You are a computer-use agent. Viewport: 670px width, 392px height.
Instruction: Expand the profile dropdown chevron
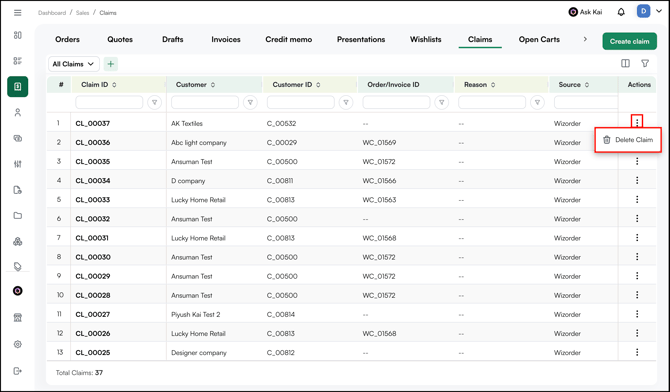pos(659,12)
